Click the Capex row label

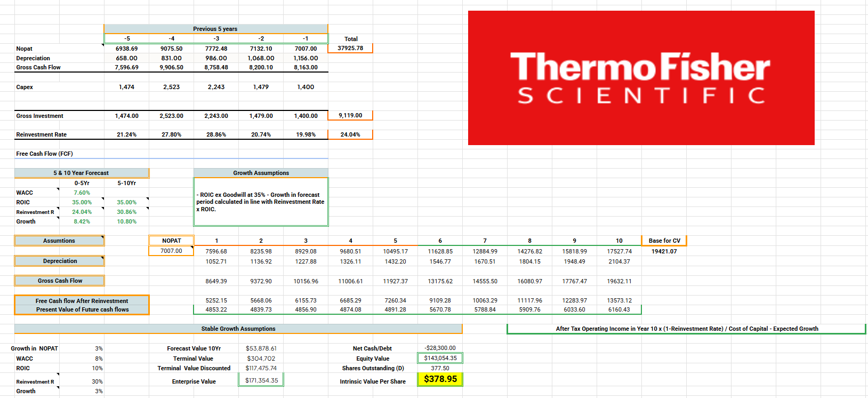[x=25, y=87]
